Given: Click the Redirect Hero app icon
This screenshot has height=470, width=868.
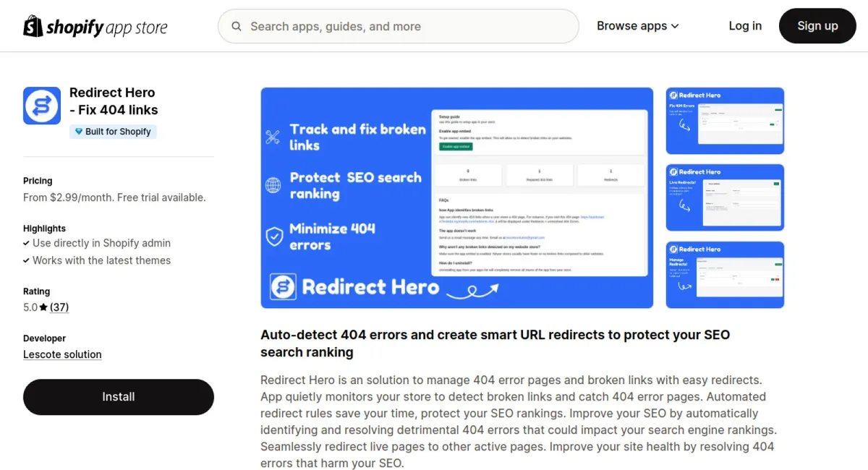Looking at the screenshot, I should tap(42, 106).
